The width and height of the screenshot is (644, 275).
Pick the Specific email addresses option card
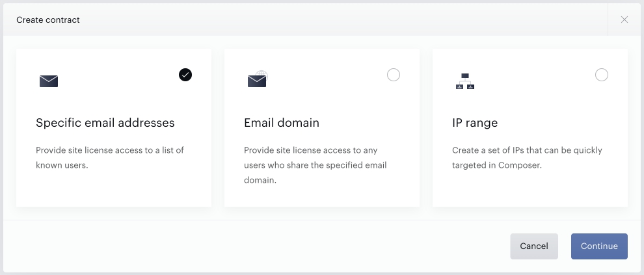click(114, 127)
